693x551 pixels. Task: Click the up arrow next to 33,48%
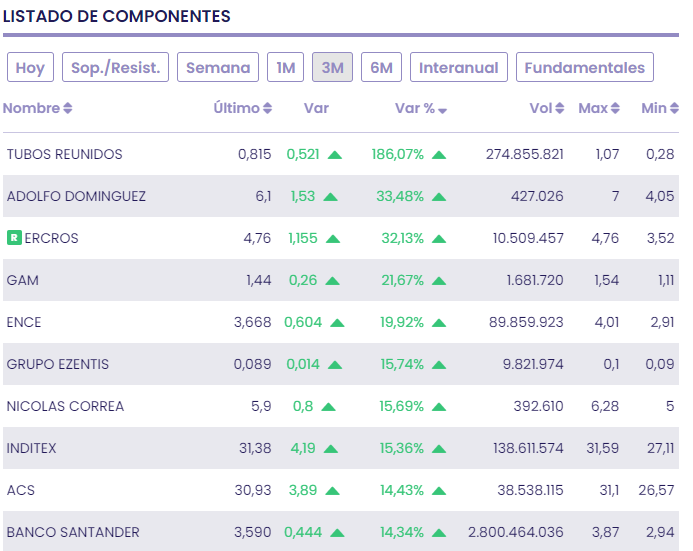[439, 197]
